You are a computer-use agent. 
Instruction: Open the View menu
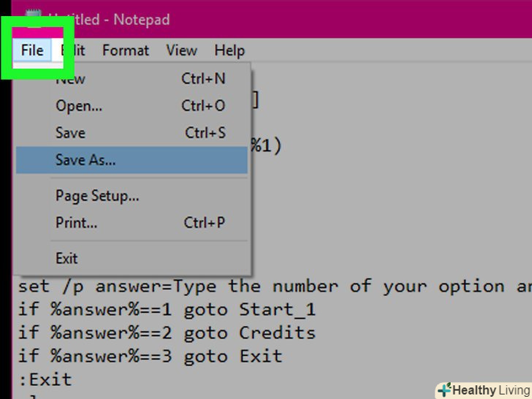181,50
